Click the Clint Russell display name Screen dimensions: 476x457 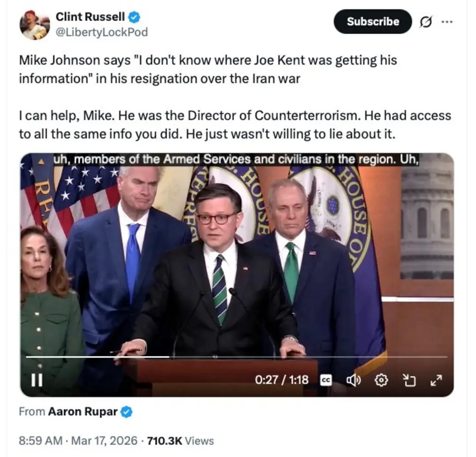coord(90,17)
